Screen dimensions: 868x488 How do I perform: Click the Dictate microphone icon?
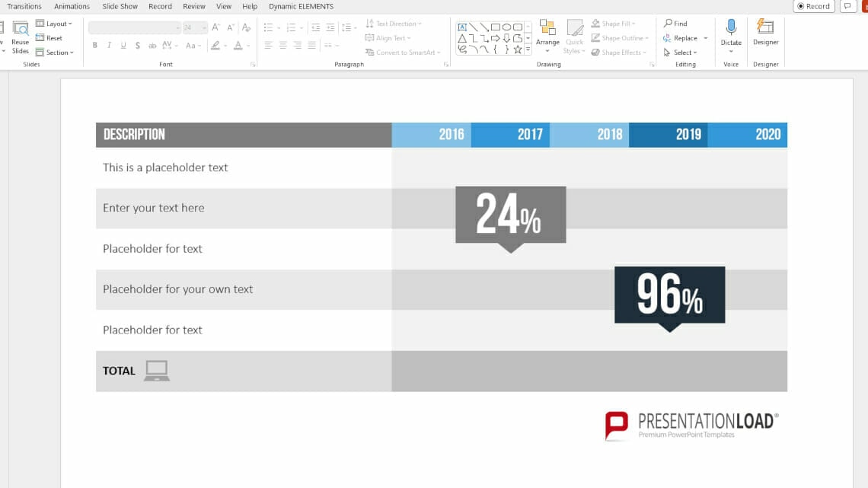coord(731,29)
